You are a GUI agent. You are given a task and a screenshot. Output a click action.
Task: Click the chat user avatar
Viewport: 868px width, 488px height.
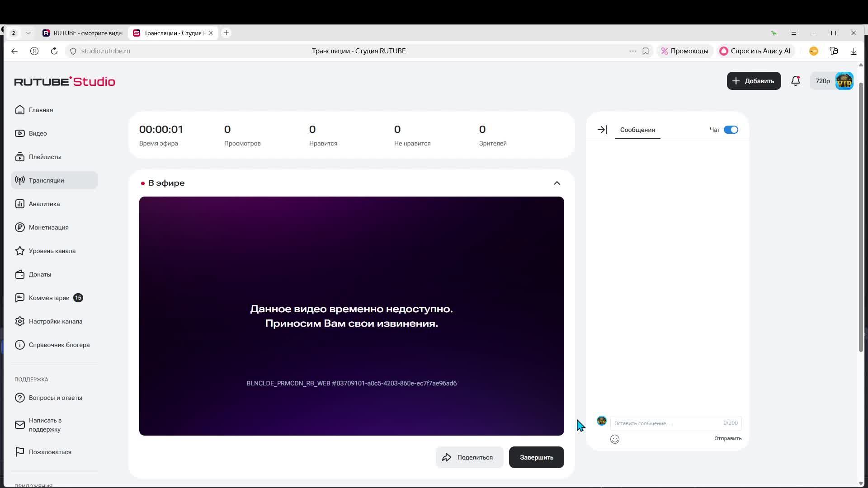click(601, 421)
